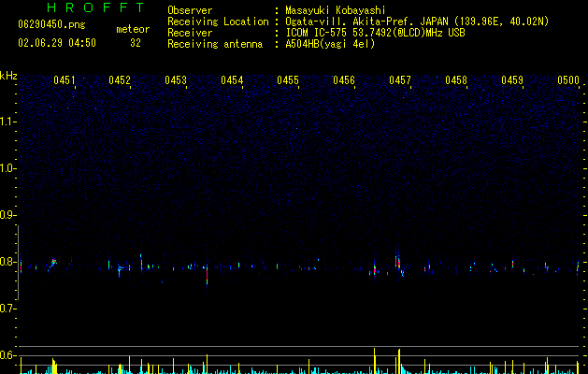Click the A504HB(yagi 4el) antenna text
This screenshot has height=374, width=588.
coord(330,44)
